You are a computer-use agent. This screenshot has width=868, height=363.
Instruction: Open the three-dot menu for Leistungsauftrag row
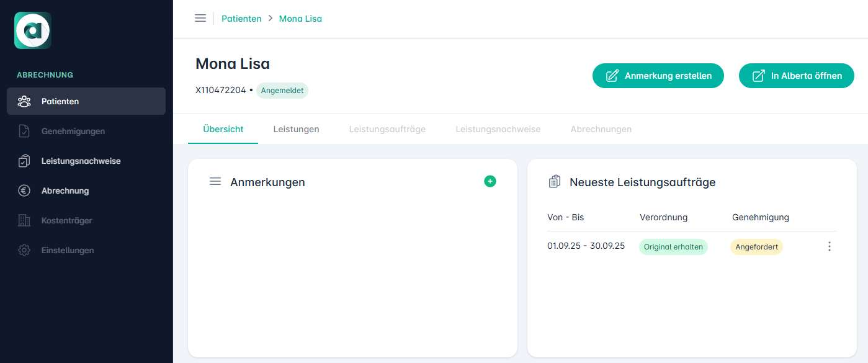(829, 247)
